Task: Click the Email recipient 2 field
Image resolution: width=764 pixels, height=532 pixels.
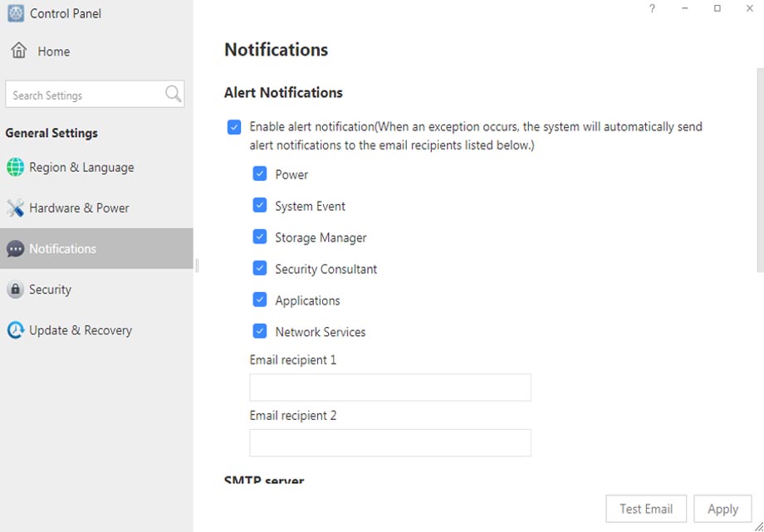Action: (390, 443)
